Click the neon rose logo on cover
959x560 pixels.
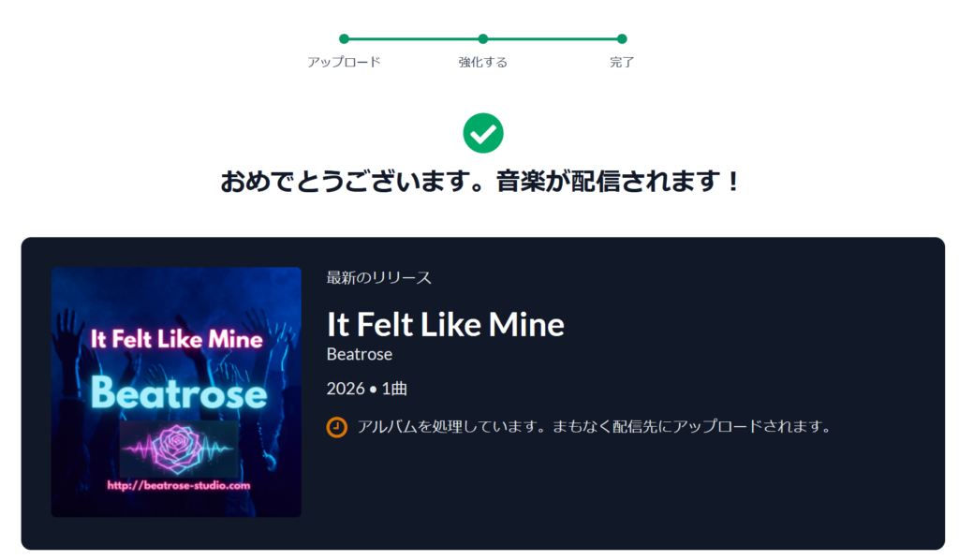coord(178,448)
